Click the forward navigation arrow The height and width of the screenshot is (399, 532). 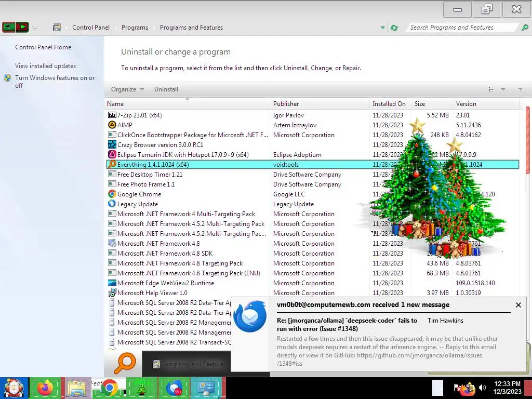coord(22,27)
